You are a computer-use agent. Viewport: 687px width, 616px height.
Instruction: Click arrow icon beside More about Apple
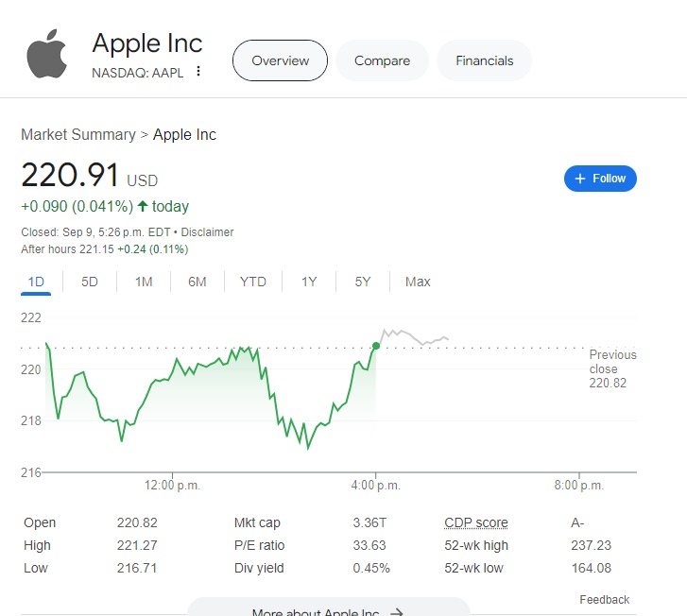pos(397,612)
